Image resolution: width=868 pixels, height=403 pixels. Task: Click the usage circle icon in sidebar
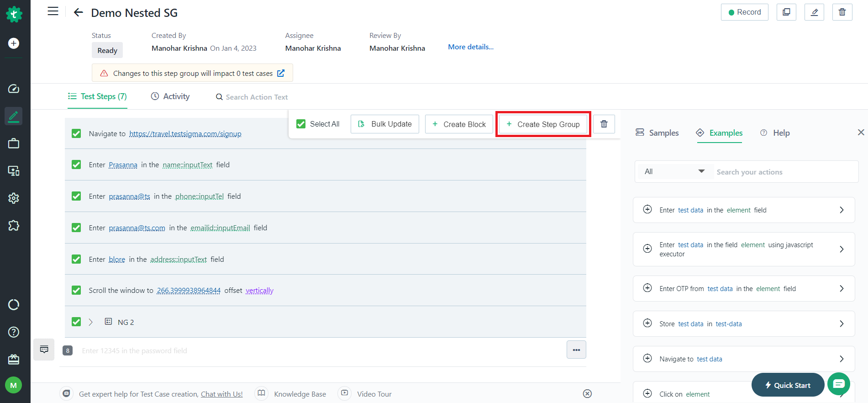coord(14,305)
